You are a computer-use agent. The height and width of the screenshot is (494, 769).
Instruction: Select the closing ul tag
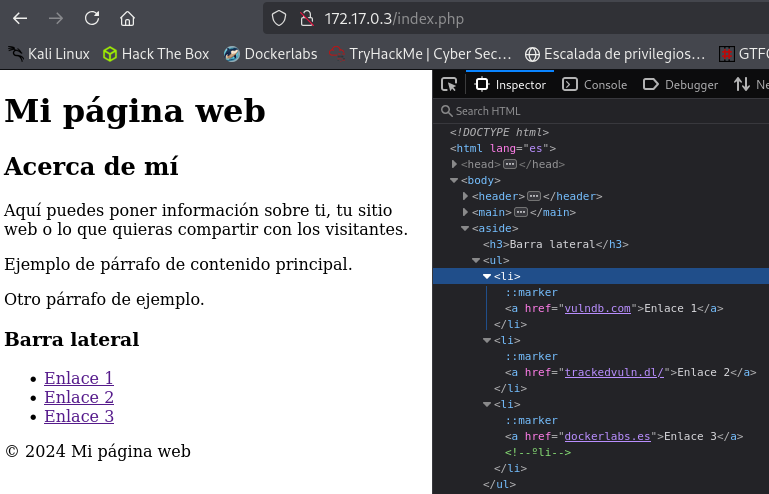[x=499, y=484]
